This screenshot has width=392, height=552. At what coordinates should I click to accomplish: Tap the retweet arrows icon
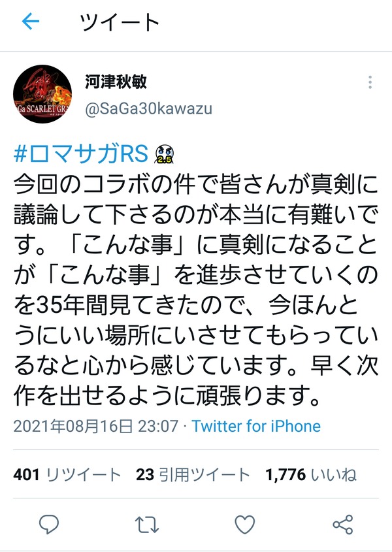(147, 525)
